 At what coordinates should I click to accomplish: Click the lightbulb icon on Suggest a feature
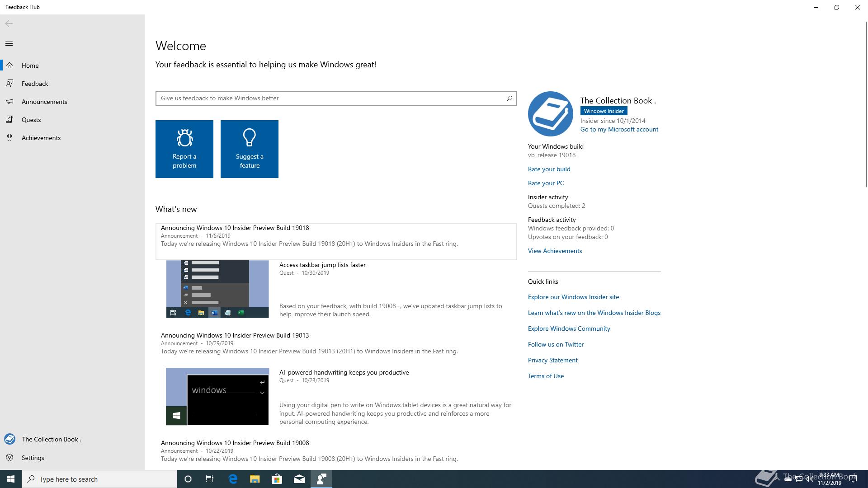(x=250, y=138)
